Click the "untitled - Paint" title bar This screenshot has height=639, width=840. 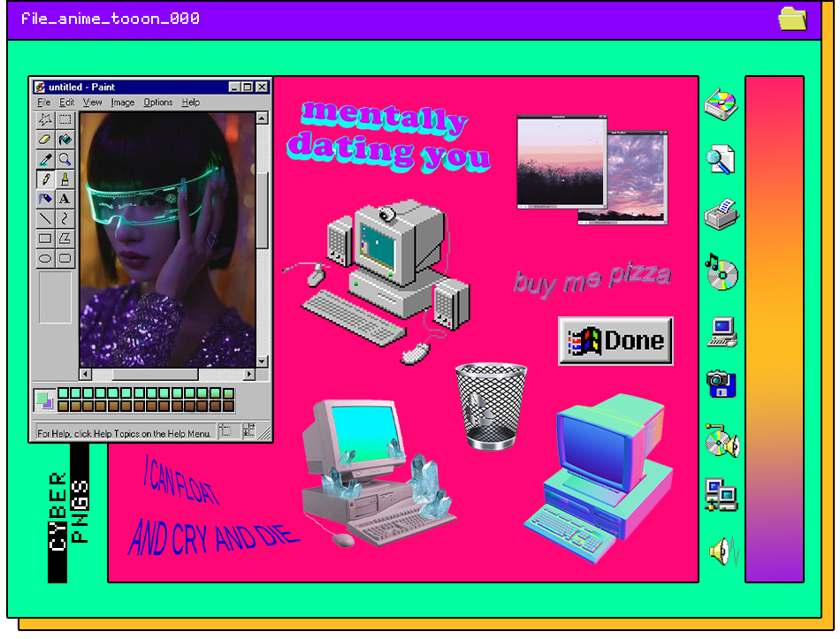click(x=151, y=87)
